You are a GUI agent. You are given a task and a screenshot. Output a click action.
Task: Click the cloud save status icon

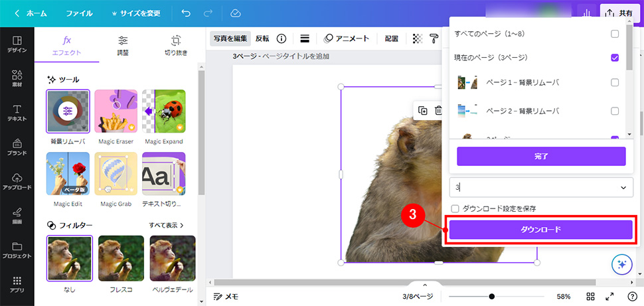tap(235, 13)
